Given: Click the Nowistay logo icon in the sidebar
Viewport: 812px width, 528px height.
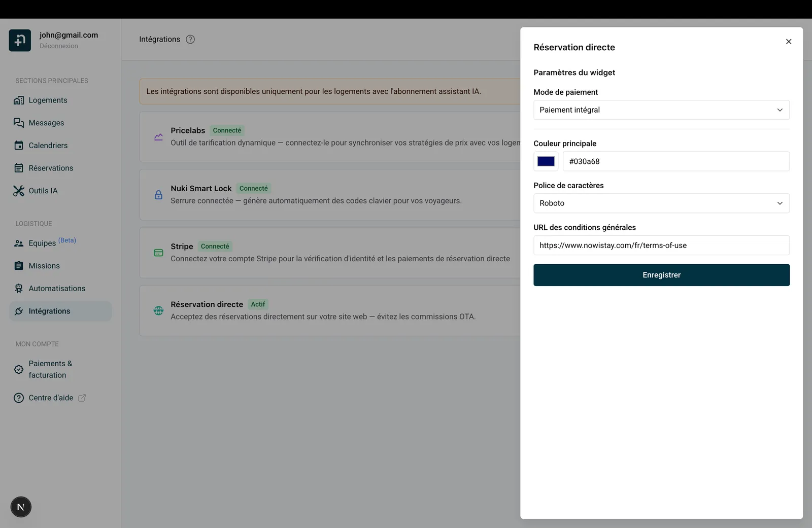Looking at the screenshot, I should click(20, 40).
